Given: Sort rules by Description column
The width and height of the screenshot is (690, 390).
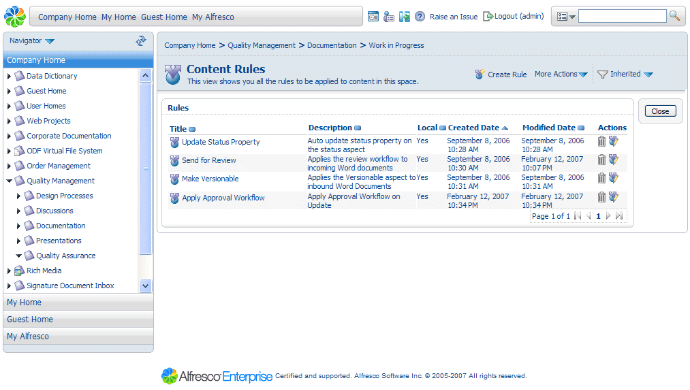Looking at the screenshot, I should (334, 128).
